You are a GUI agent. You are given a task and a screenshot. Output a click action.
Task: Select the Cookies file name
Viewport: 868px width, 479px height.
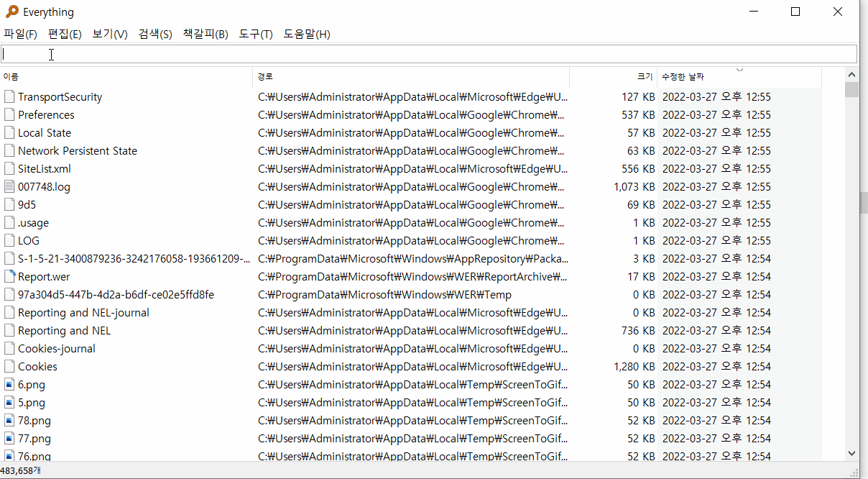(37, 366)
